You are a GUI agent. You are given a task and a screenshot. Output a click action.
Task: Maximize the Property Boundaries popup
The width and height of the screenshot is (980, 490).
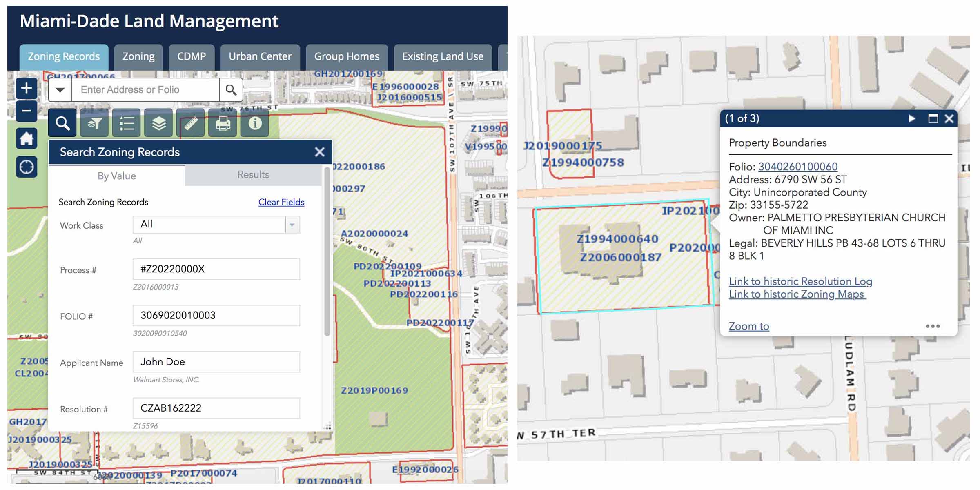point(933,119)
